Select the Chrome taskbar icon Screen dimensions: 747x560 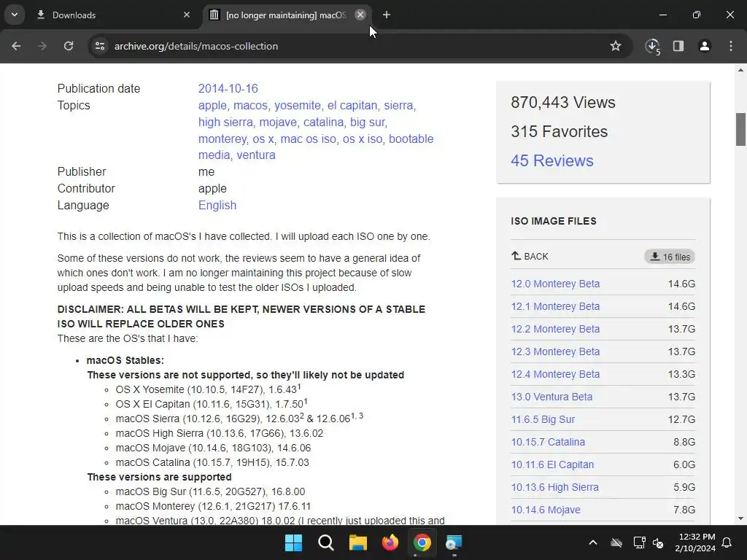pos(422,542)
